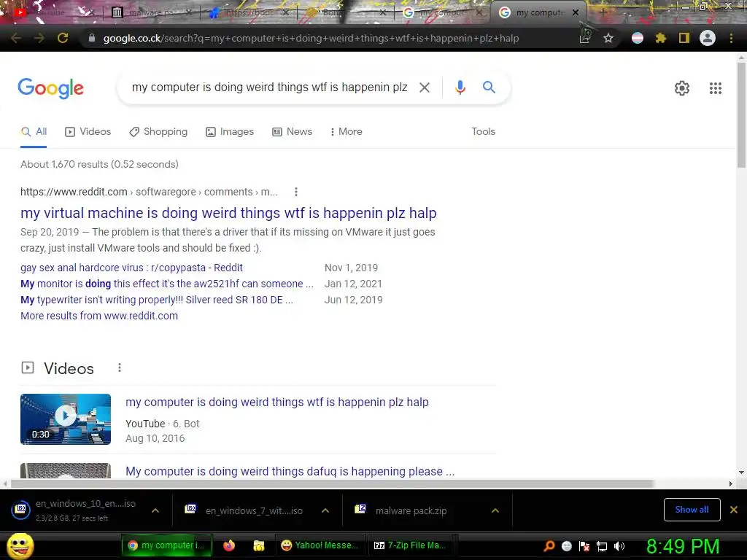Image resolution: width=747 pixels, height=560 pixels.
Task: Reload the page with the refresh icon
Action: (x=63, y=38)
